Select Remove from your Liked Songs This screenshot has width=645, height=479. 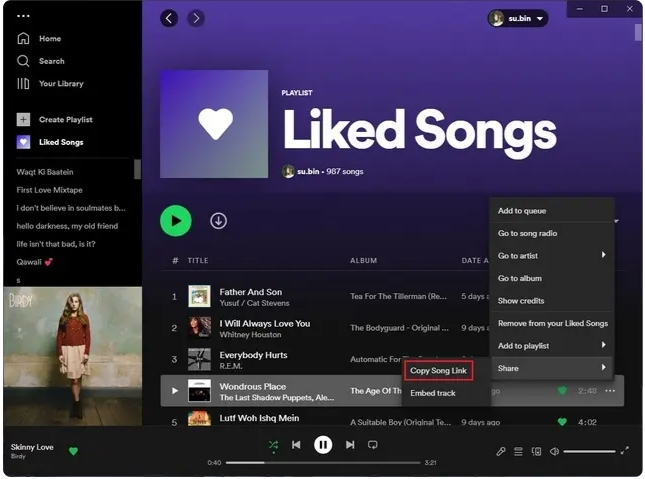tap(552, 323)
